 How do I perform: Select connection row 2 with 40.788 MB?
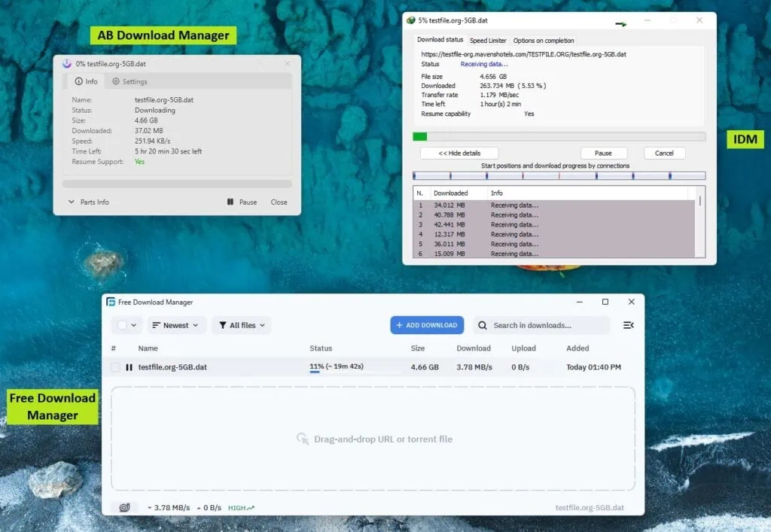coord(553,214)
